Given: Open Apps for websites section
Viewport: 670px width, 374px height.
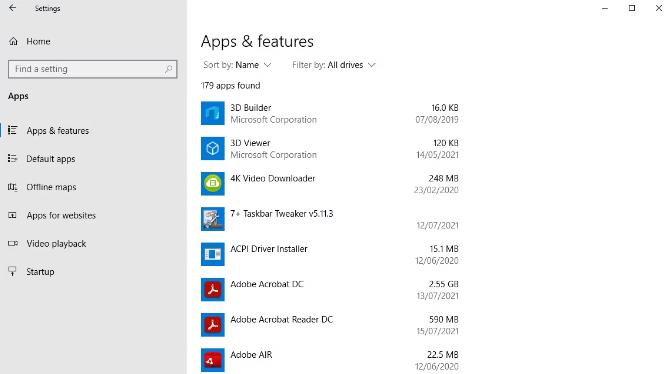Looking at the screenshot, I should 61,215.
